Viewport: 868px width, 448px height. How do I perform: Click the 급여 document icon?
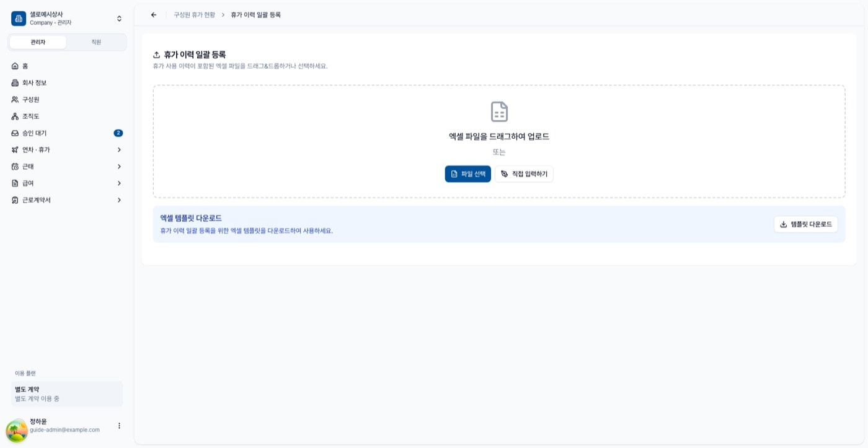tap(15, 183)
